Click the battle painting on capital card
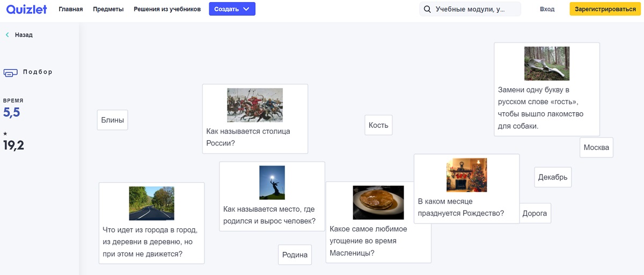Viewport: 644px width, 275px height. pyautogui.click(x=255, y=105)
